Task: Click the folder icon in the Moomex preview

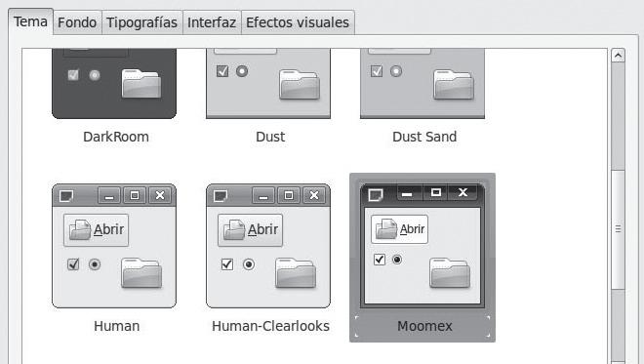Action: click(x=450, y=273)
